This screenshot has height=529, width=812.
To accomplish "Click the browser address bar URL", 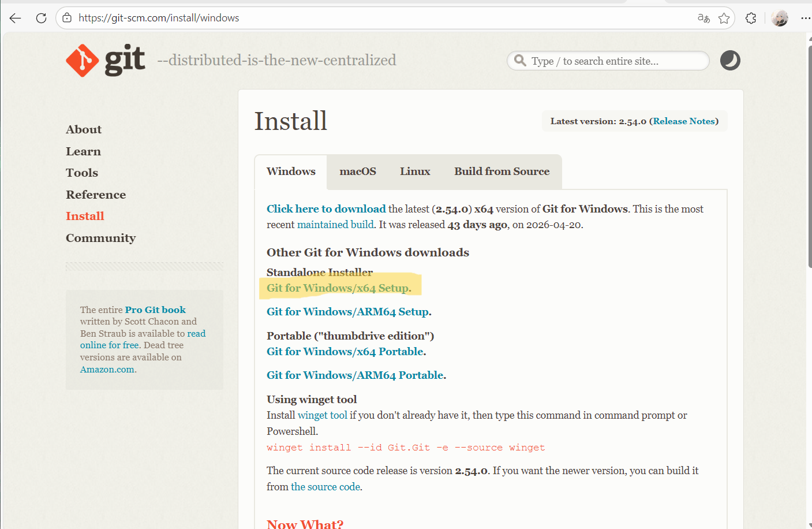I will [x=159, y=18].
